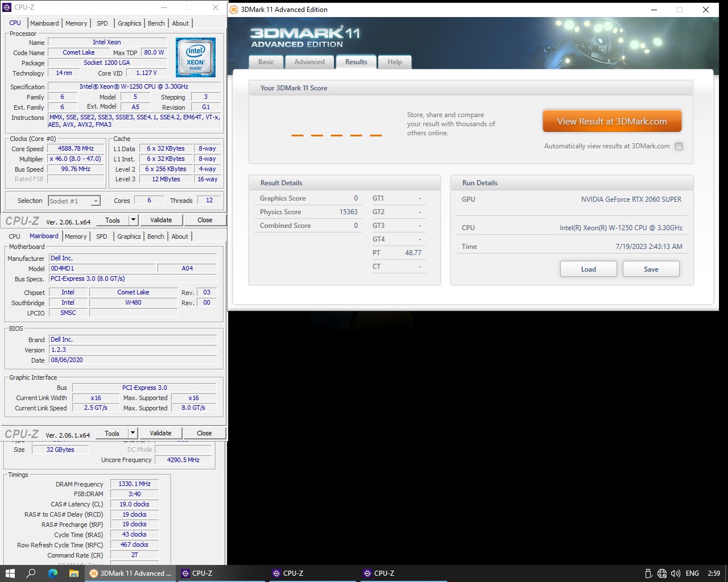Open the network globe icon in system tray
The image size is (728, 582).
[x=661, y=573]
